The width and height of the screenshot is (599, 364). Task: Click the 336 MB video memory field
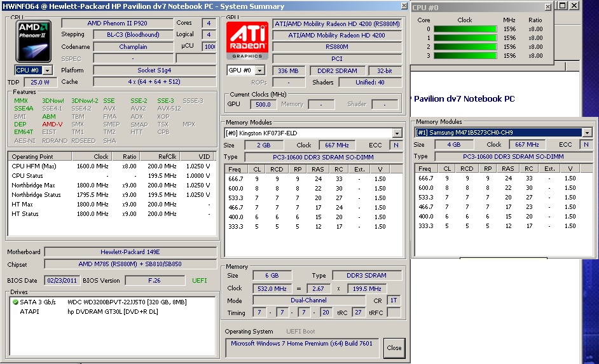tap(289, 71)
